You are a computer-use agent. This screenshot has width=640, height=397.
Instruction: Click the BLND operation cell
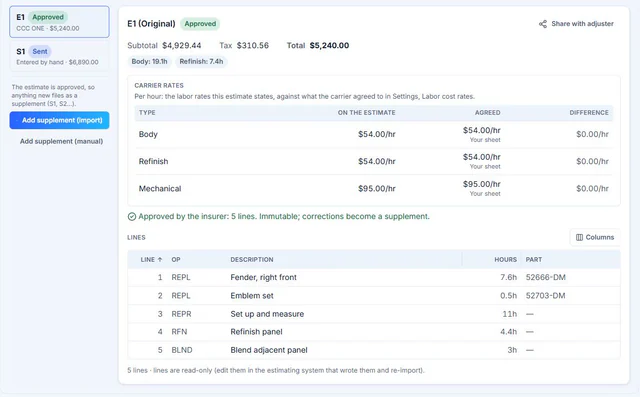[182, 350]
